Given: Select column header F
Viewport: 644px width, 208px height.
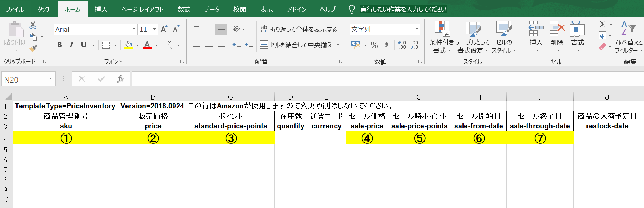Looking at the screenshot, I should pyautogui.click(x=367, y=97).
